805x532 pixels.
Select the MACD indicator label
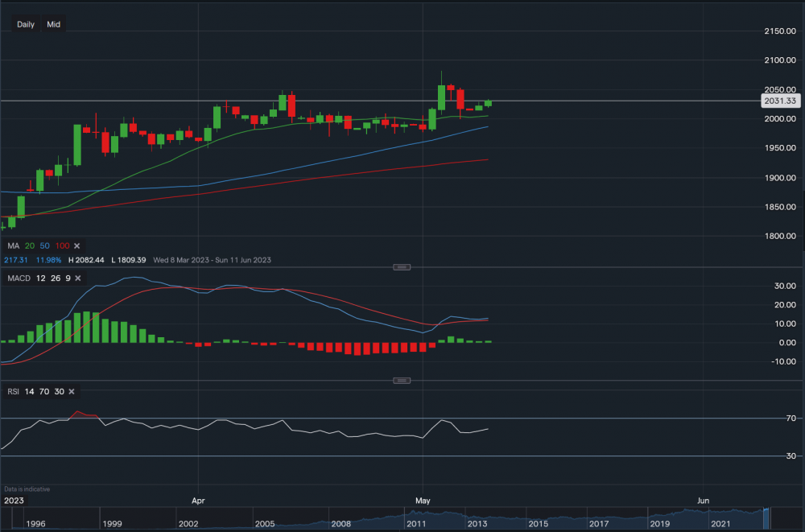[18, 278]
